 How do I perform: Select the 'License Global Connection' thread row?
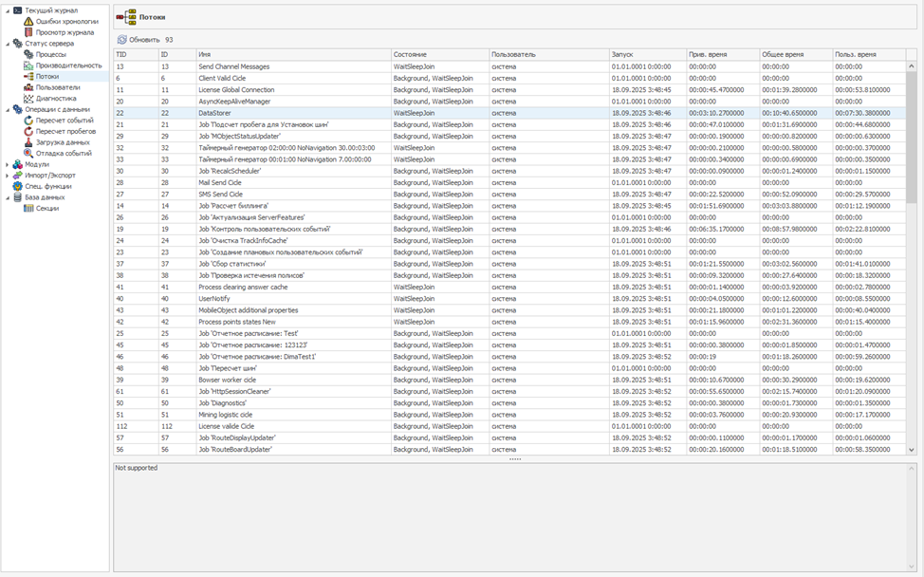236,89
